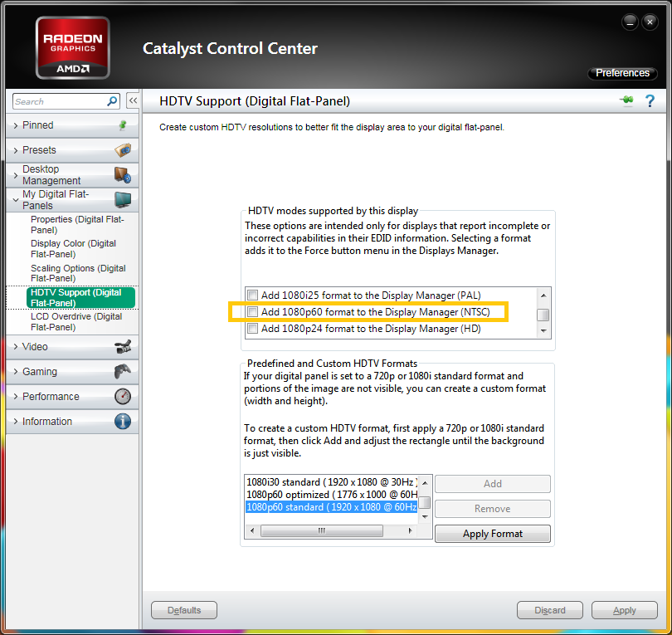672x635 pixels.
Task: Click right arrow of formats horizontal scrollbar
Action: [x=411, y=530]
